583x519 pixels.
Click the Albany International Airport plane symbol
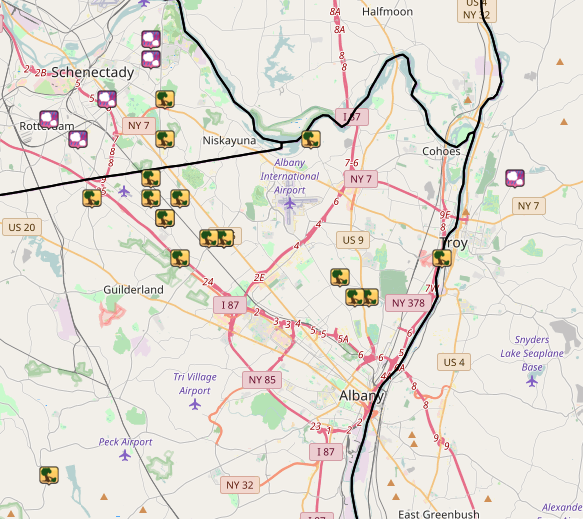pyautogui.click(x=289, y=203)
